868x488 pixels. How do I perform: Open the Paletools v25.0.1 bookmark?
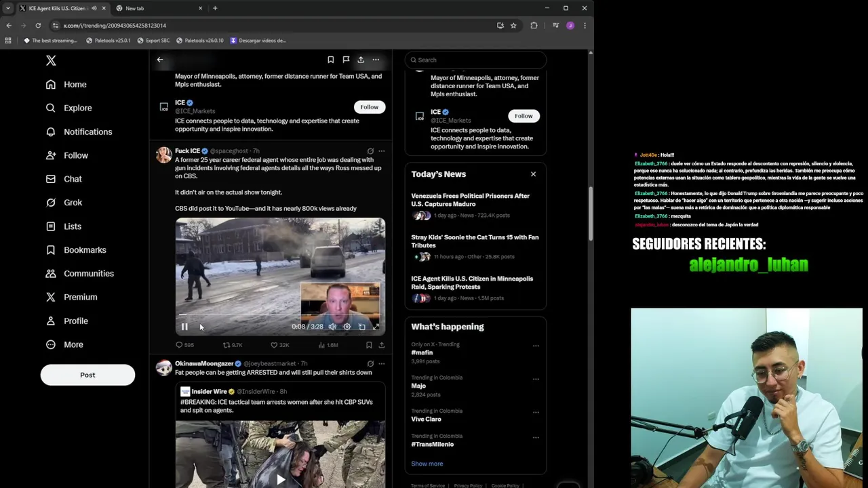pyautogui.click(x=108, y=41)
